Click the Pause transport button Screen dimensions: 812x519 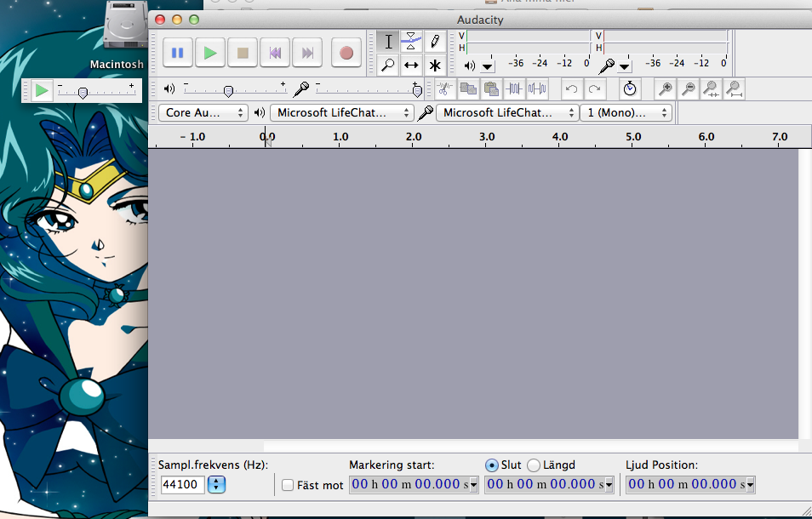coord(178,52)
